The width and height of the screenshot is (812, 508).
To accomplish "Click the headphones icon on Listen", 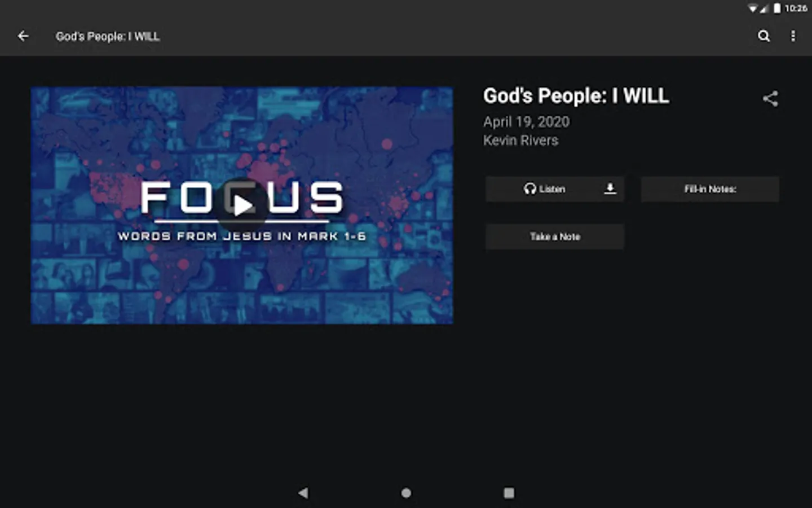I will pyautogui.click(x=529, y=189).
